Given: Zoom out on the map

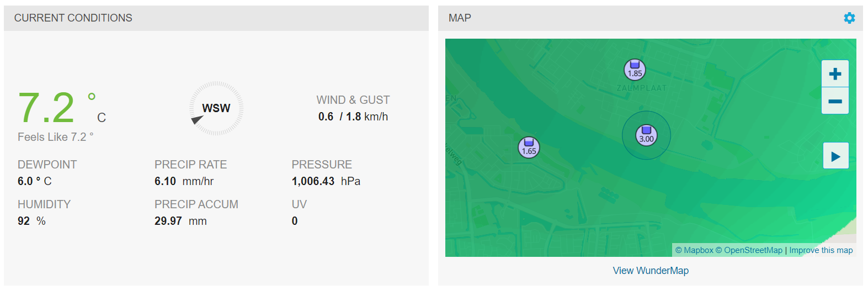Looking at the screenshot, I should (835, 101).
